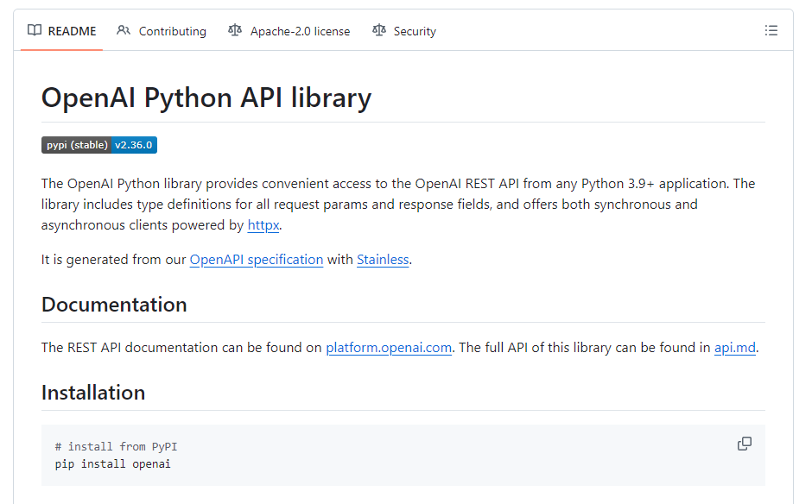
Task: Open the Apache-2.0 license tab
Action: 289,31
